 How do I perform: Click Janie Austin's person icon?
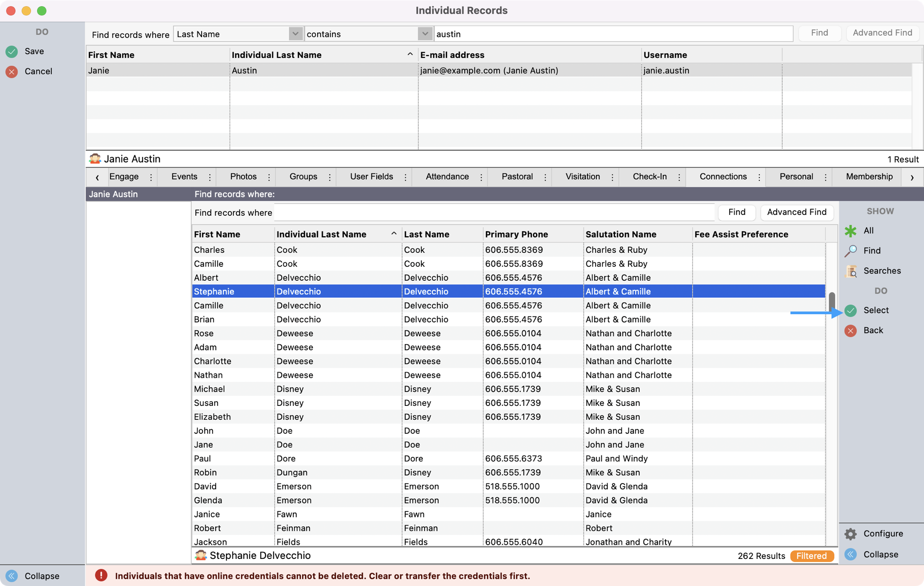(95, 158)
